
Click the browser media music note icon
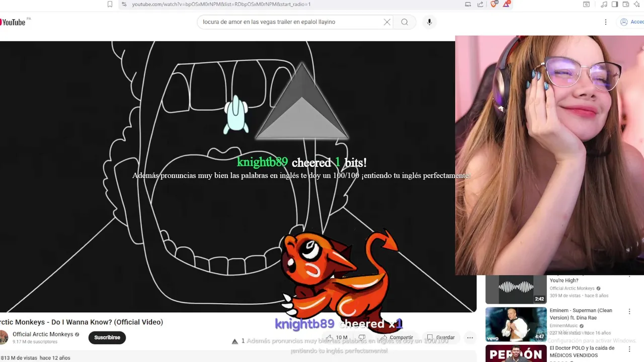tap(603, 4)
